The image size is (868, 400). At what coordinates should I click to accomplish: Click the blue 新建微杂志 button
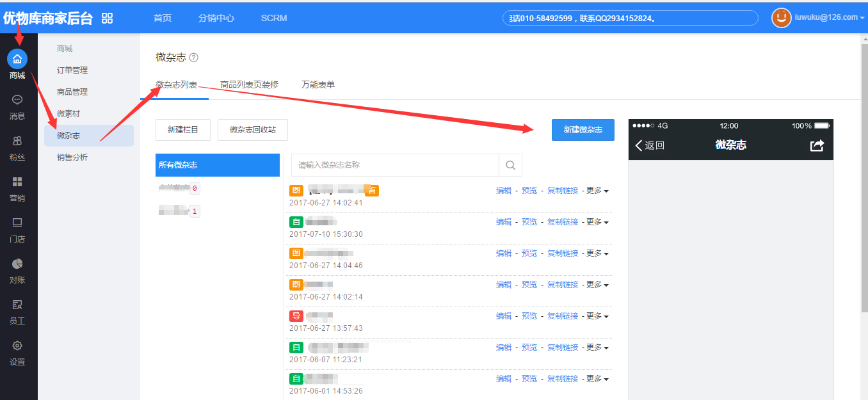point(583,130)
